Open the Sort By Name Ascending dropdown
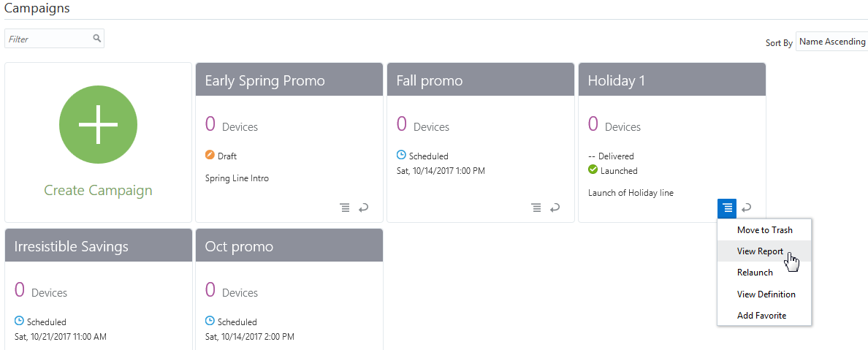This screenshot has height=350, width=868. (831, 42)
